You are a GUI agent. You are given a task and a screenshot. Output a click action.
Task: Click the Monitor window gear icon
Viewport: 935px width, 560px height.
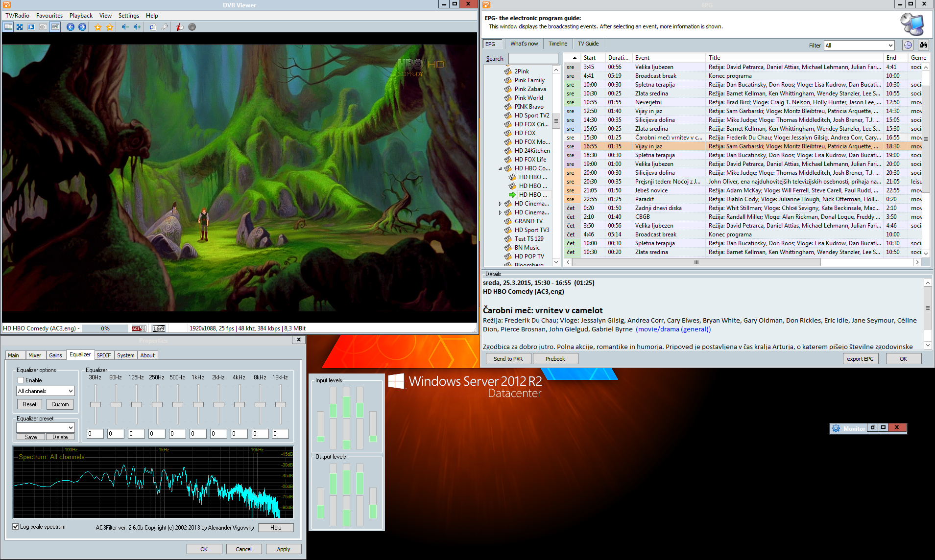pyautogui.click(x=836, y=428)
